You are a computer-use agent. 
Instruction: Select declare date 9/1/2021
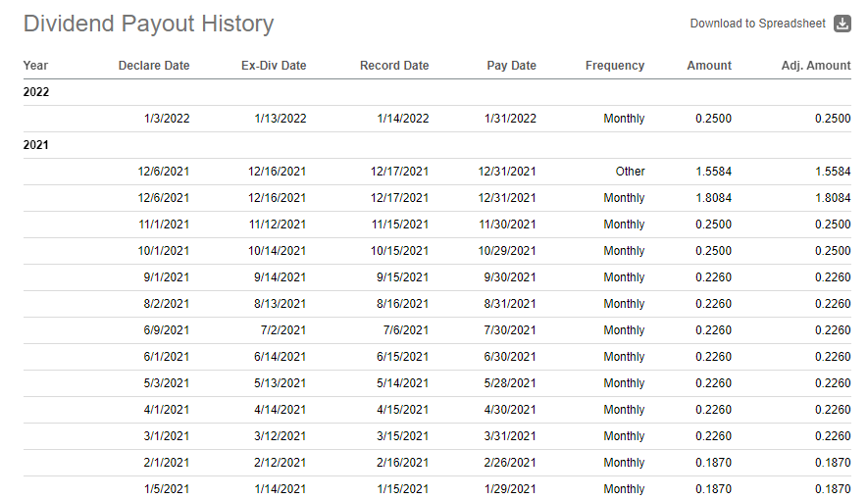click(167, 277)
